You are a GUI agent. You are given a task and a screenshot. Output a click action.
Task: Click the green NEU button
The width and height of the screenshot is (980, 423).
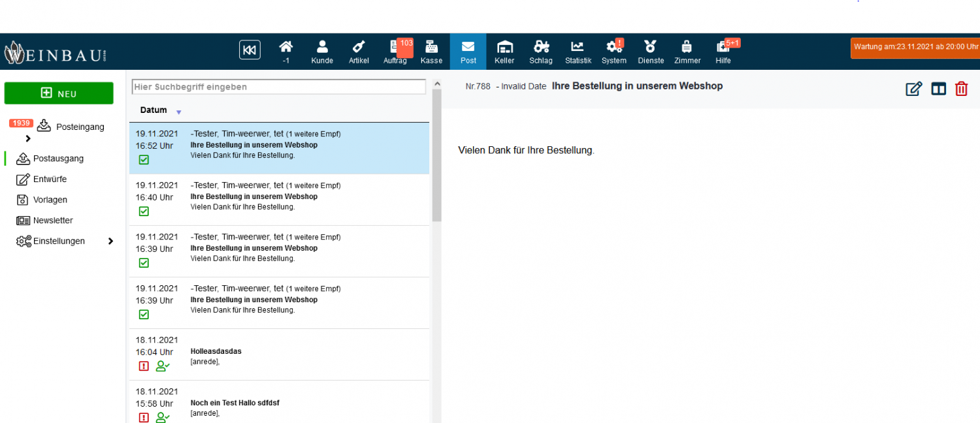tap(59, 93)
